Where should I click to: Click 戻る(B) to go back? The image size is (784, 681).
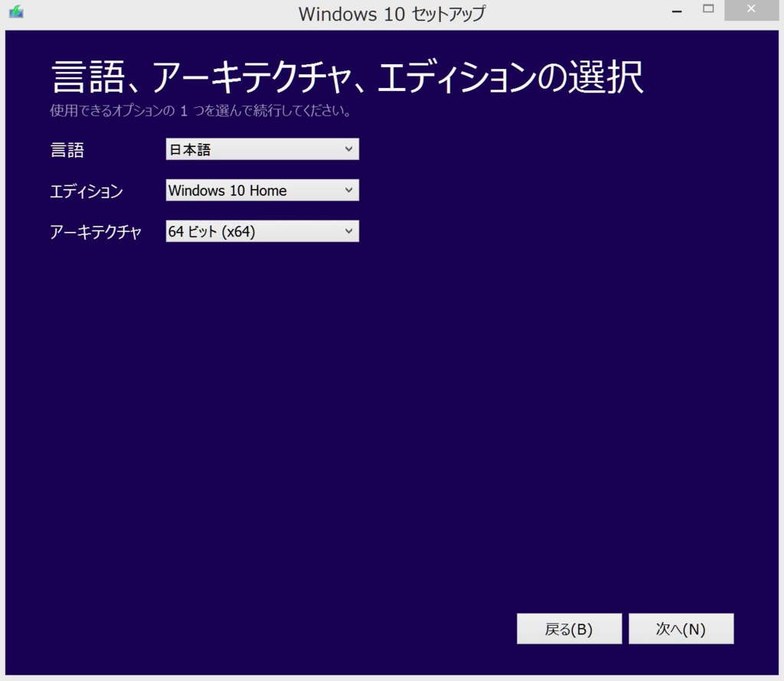click(569, 627)
